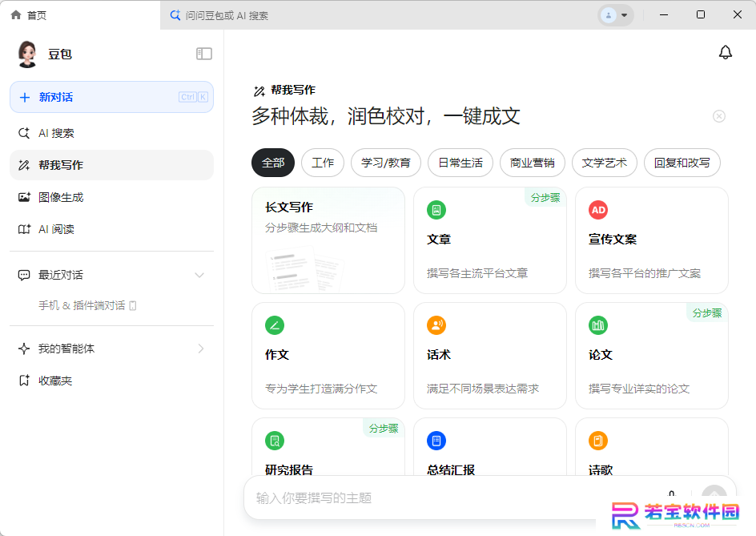Open notifications with the bell icon
Image resolution: width=756 pixels, height=536 pixels.
coord(725,52)
